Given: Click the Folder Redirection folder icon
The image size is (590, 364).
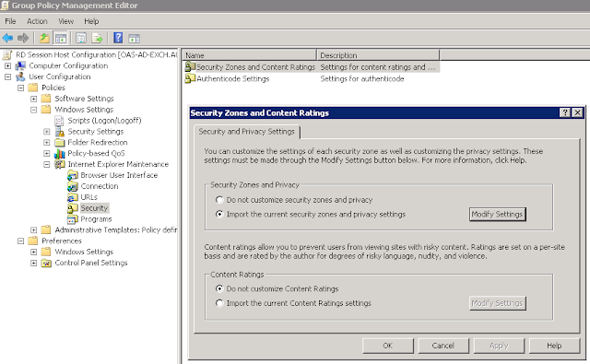Looking at the screenshot, I should tap(59, 143).
